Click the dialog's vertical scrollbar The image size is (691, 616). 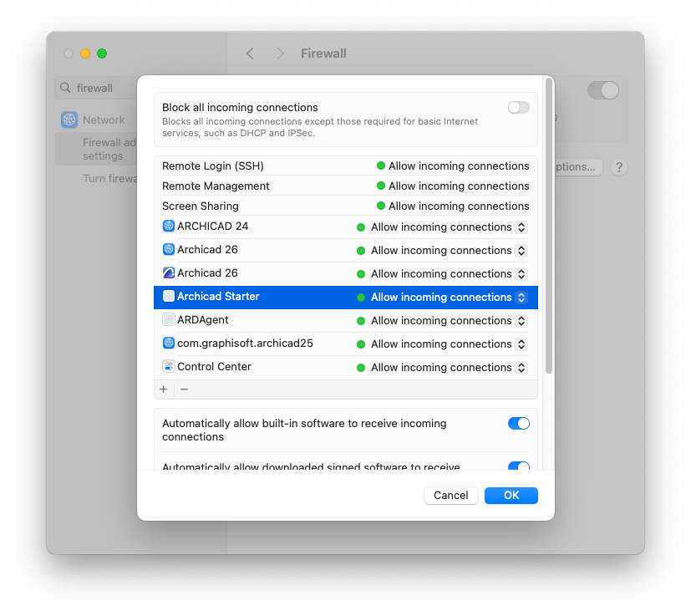point(549,226)
